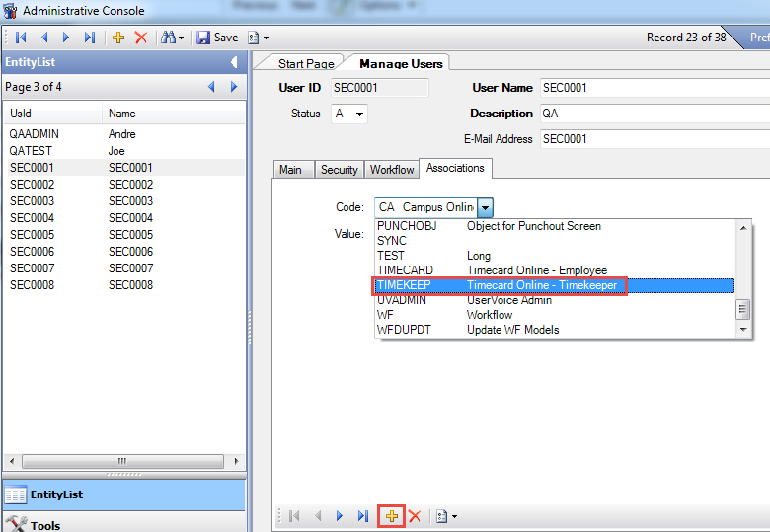
Task: Click the Description input field
Action: click(x=652, y=114)
